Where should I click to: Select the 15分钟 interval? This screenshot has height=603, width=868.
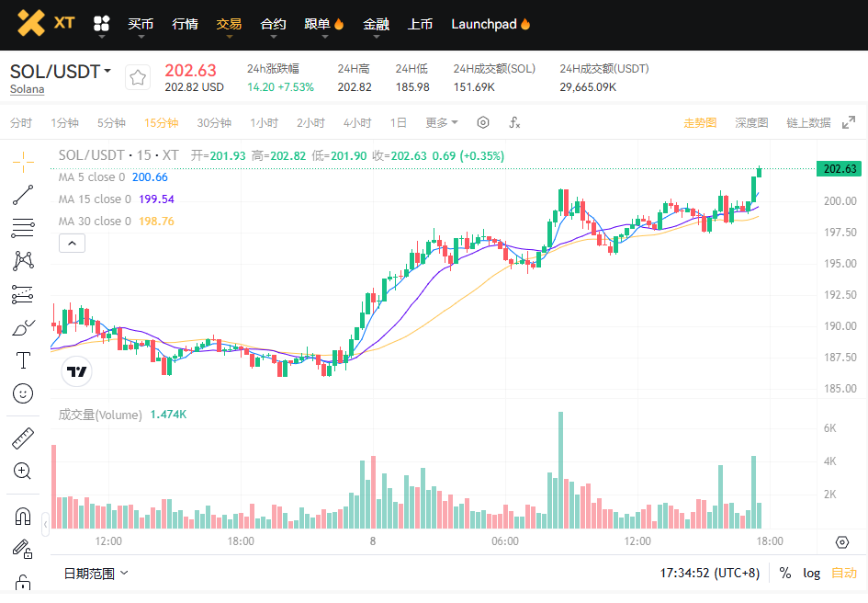pyautogui.click(x=161, y=122)
